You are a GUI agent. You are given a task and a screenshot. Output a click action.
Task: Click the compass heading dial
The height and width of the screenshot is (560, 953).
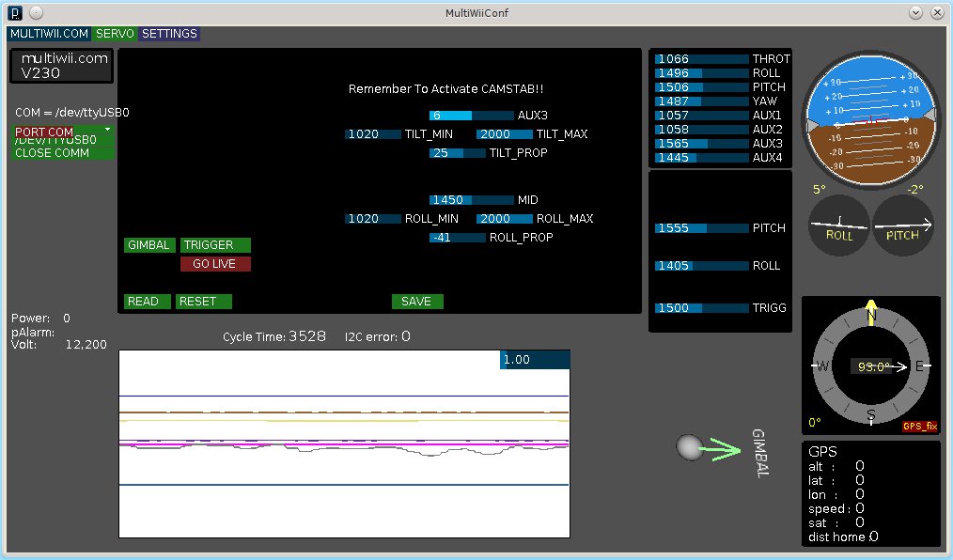point(870,366)
